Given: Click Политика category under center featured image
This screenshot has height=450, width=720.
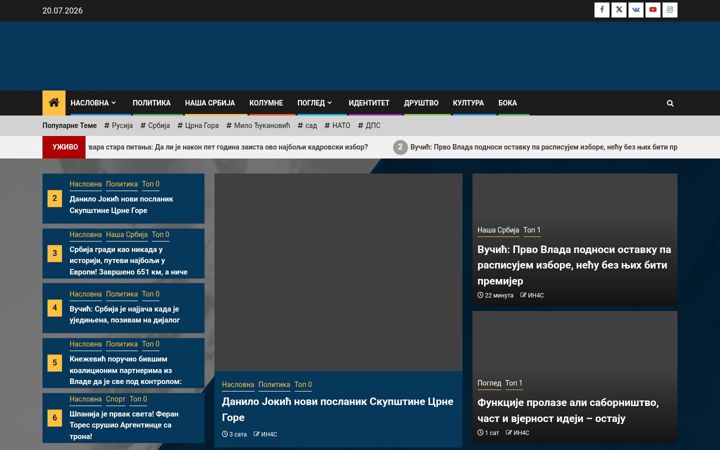Looking at the screenshot, I should [x=274, y=384].
